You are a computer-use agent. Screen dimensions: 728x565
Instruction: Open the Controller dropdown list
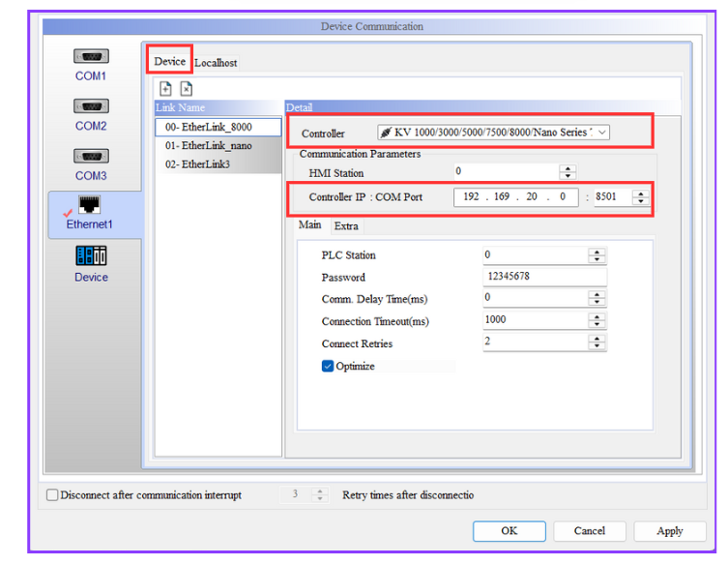[602, 133]
